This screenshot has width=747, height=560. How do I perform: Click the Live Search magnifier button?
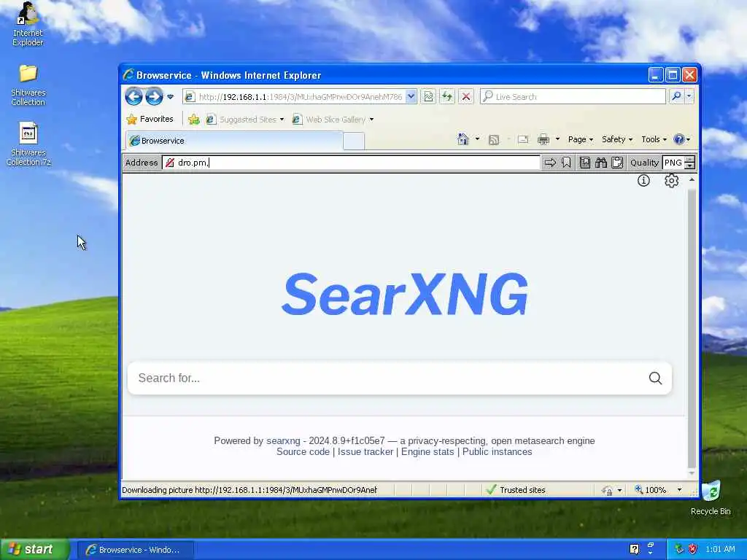coord(676,97)
